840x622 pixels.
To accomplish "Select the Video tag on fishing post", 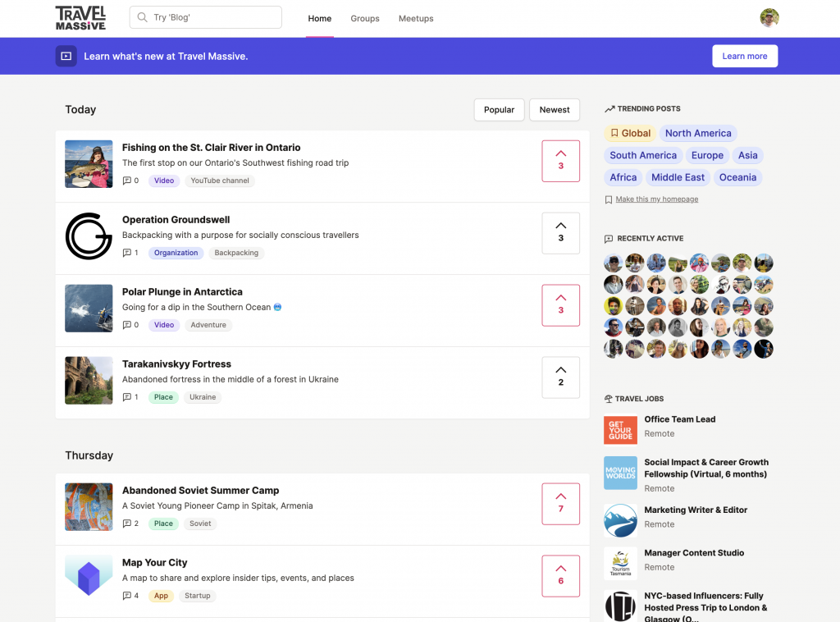I will [164, 181].
